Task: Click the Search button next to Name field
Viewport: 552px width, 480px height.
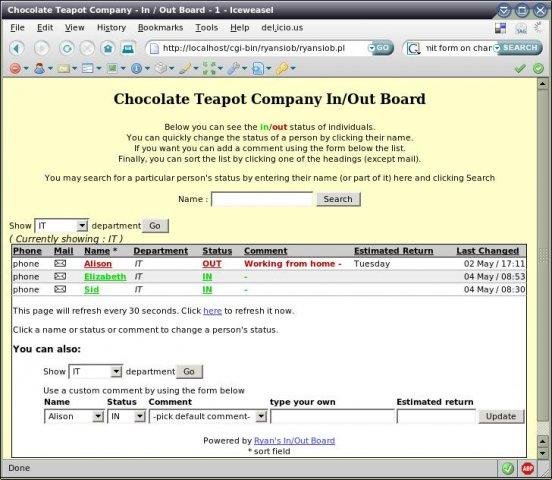Action: coord(338,199)
